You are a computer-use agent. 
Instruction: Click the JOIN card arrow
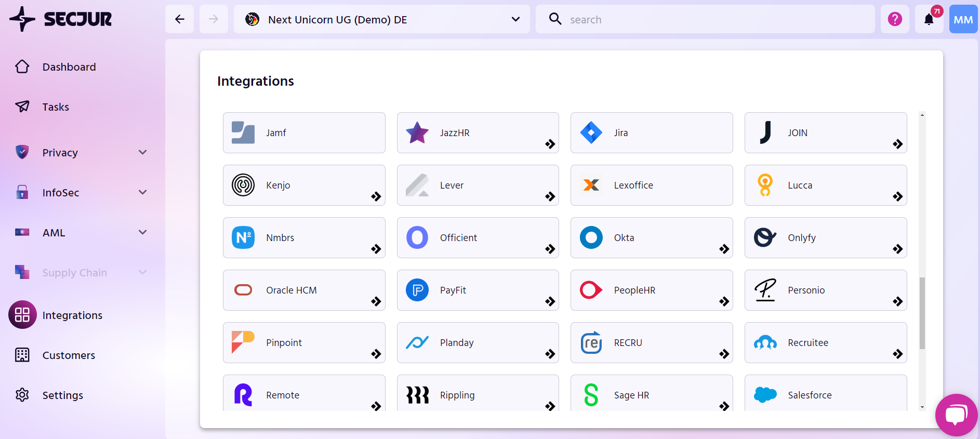(x=898, y=144)
